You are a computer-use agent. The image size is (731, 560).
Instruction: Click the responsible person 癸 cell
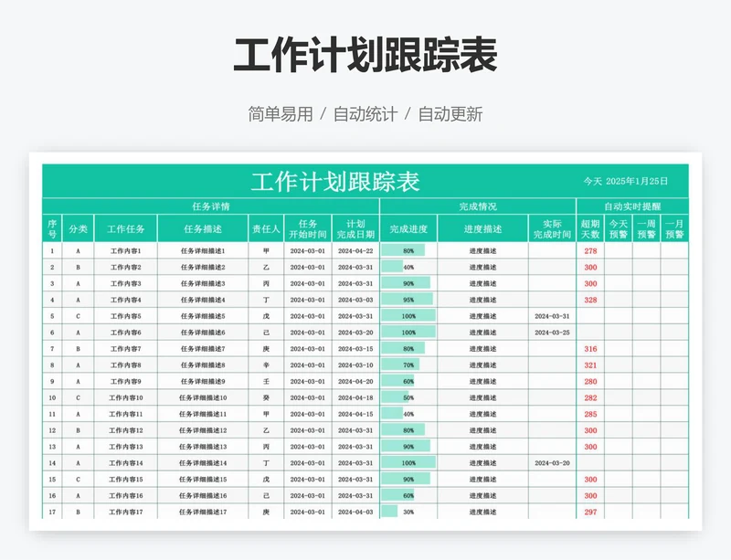coord(266,397)
